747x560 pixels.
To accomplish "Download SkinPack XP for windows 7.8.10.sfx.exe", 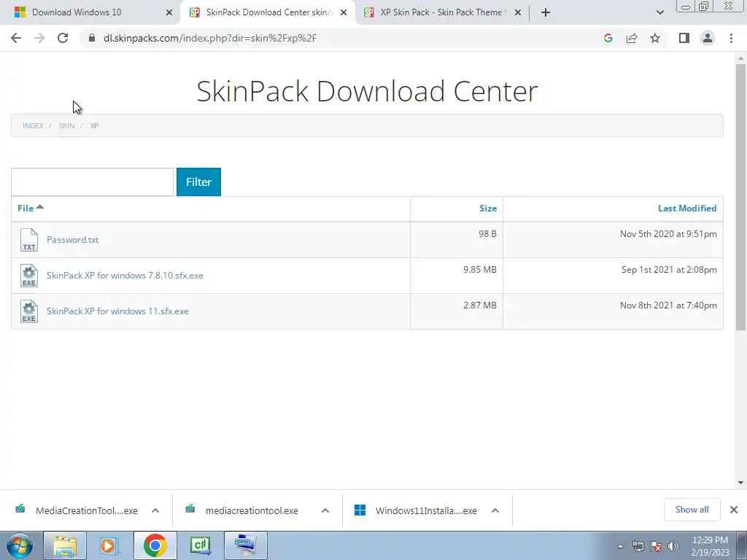I will 125,275.
